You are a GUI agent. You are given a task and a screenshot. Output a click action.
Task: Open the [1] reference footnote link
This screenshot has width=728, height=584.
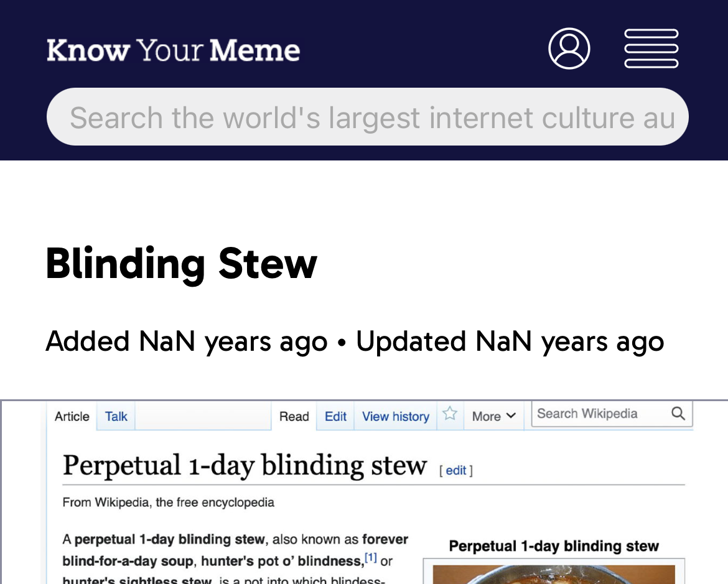[371, 559]
